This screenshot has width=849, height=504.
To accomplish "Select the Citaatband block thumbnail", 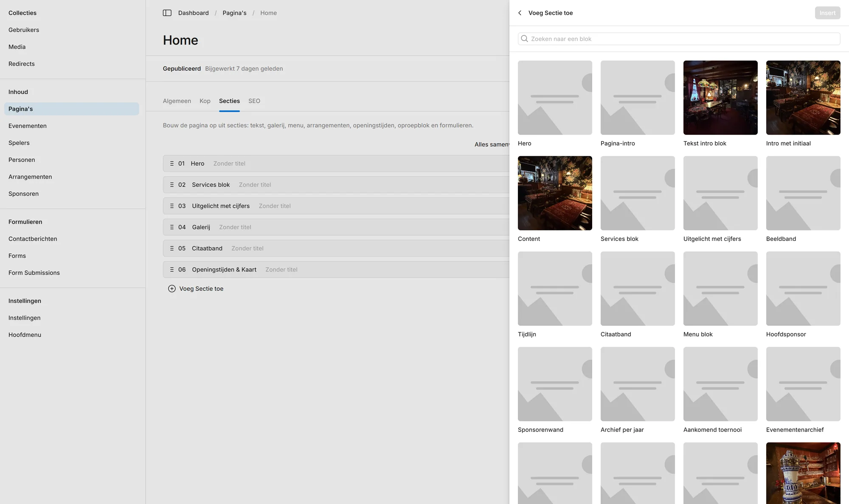I will (x=638, y=288).
